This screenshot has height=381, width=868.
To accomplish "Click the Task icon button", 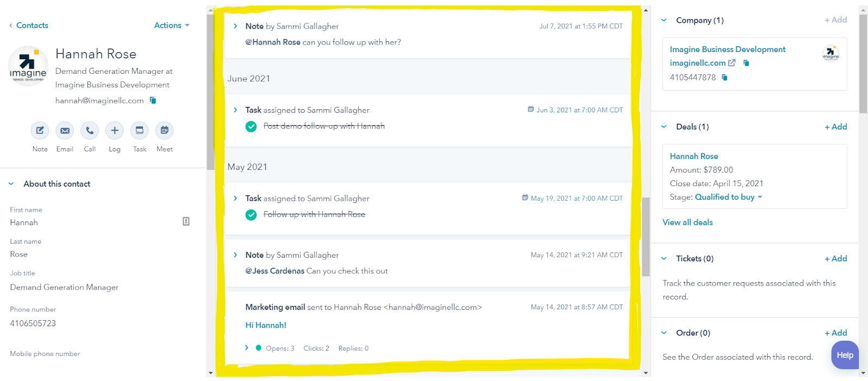I will pyautogui.click(x=139, y=130).
